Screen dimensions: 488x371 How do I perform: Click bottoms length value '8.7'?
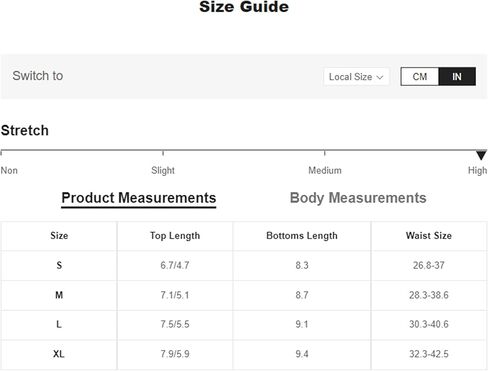pyautogui.click(x=302, y=295)
